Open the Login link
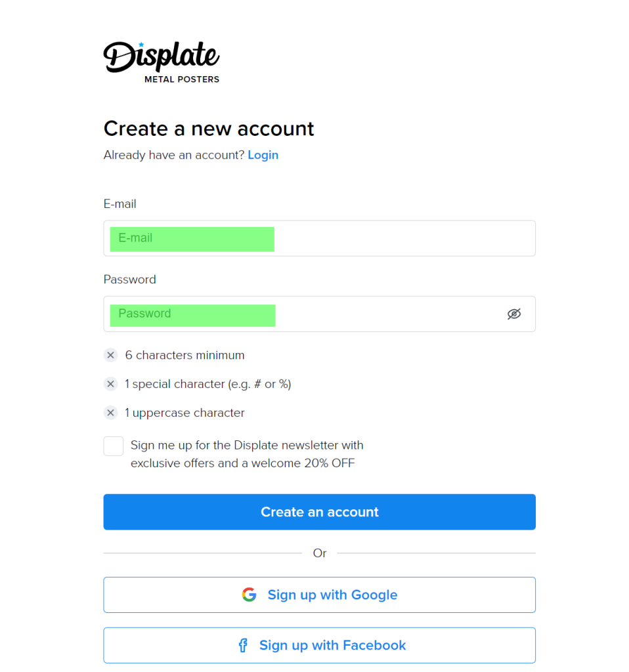The width and height of the screenshot is (629, 672). [x=263, y=155]
